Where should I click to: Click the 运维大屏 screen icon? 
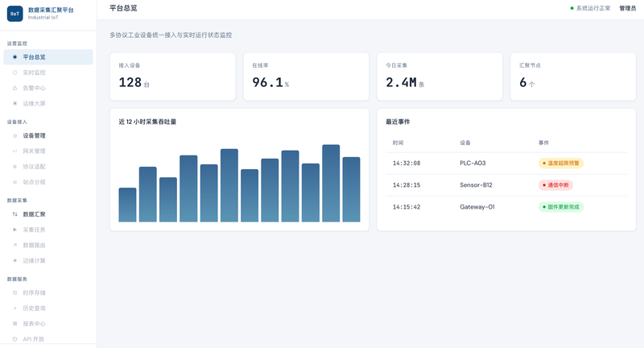14,104
